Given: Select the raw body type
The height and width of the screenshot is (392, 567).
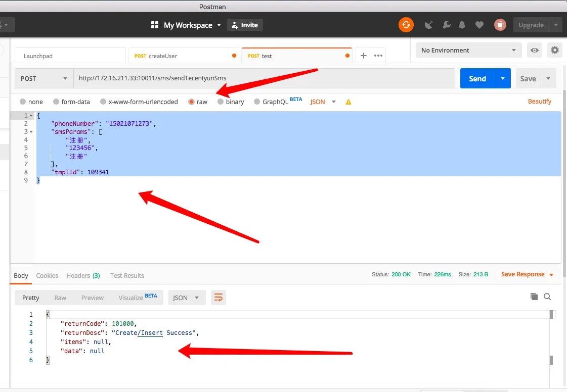Looking at the screenshot, I should (x=198, y=102).
